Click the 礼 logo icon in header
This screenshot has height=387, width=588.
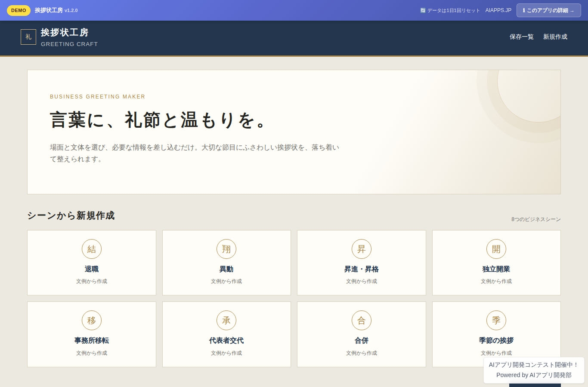coord(28,37)
